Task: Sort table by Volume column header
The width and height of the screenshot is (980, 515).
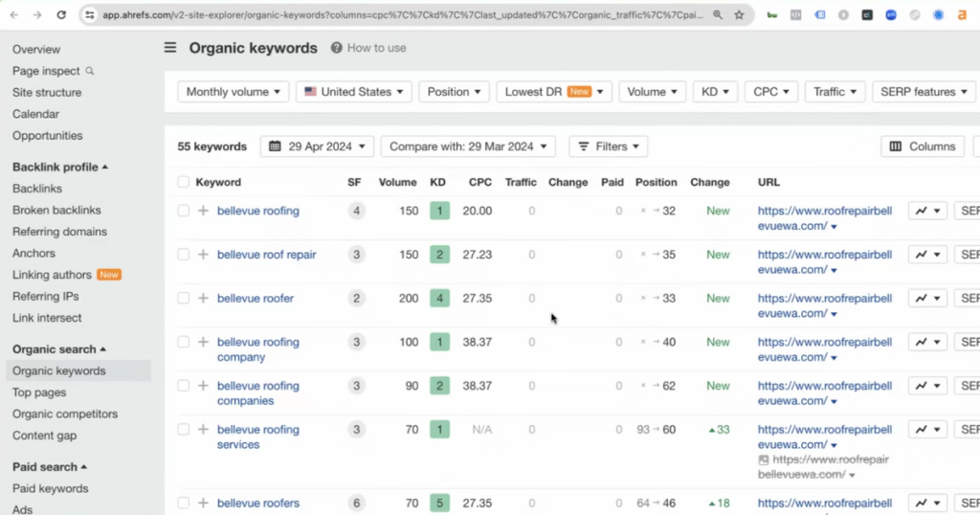Action: [397, 182]
